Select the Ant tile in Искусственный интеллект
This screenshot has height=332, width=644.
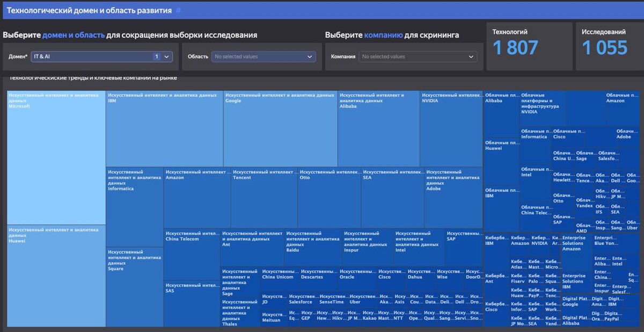click(252, 247)
